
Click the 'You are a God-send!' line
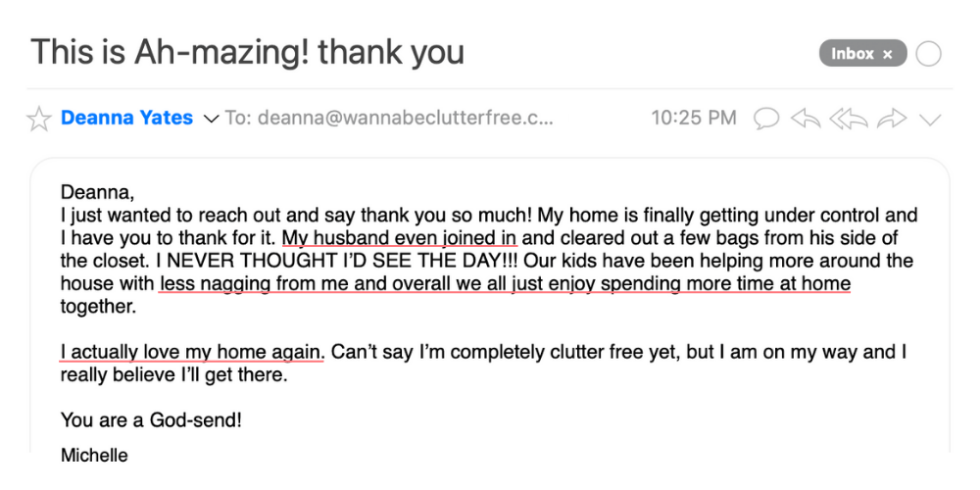(151, 420)
